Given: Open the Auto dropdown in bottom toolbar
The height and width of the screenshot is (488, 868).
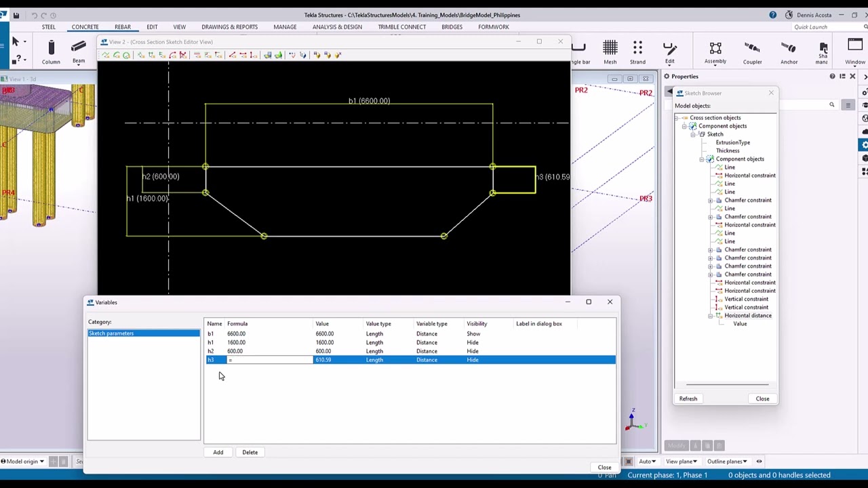Looking at the screenshot, I should [647, 462].
